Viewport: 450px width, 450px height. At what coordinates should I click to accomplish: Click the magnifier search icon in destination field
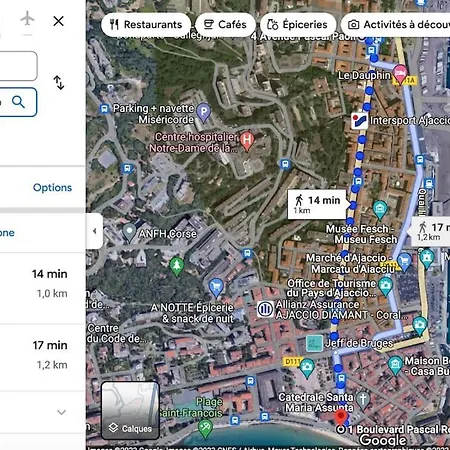pyautogui.click(x=18, y=102)
